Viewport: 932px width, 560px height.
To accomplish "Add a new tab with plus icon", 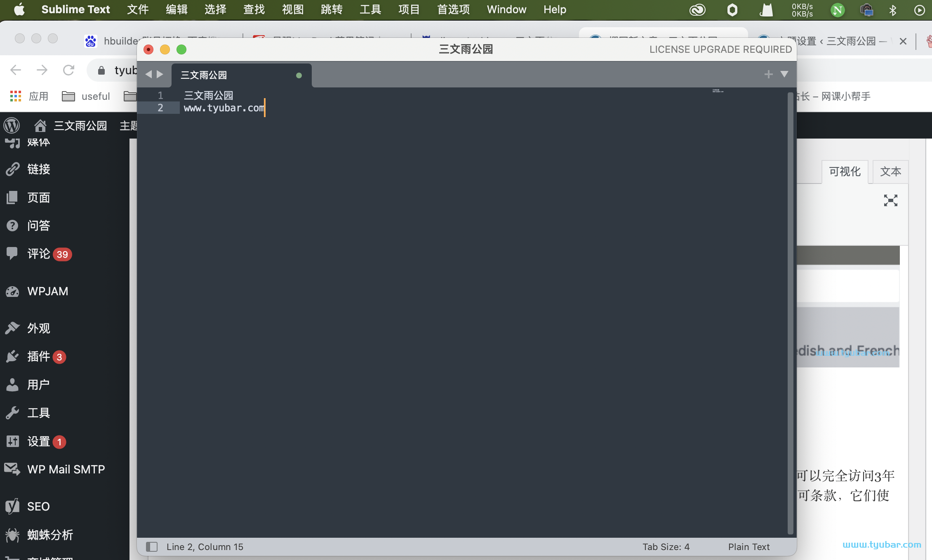I will click(x=768, y=74).
